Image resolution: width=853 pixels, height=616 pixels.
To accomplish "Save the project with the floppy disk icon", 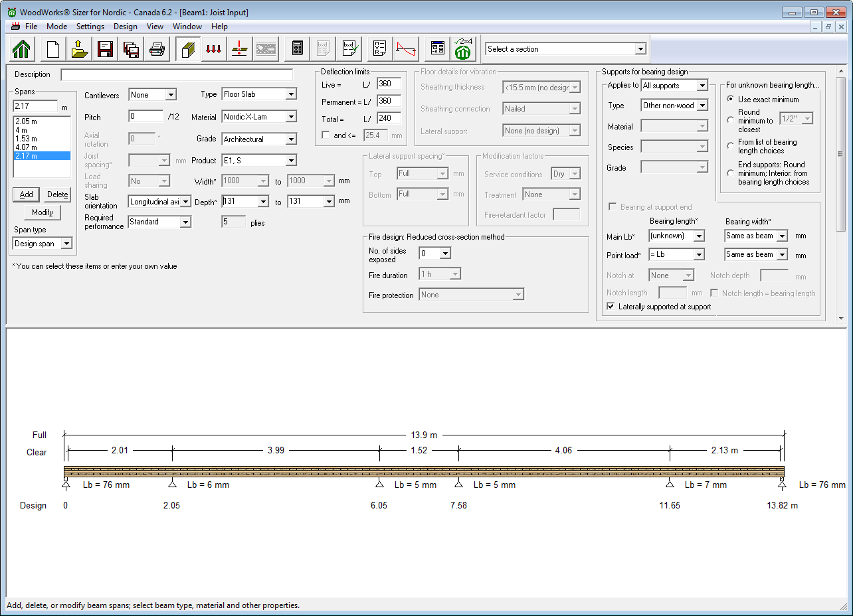I will tap(105, 49).
